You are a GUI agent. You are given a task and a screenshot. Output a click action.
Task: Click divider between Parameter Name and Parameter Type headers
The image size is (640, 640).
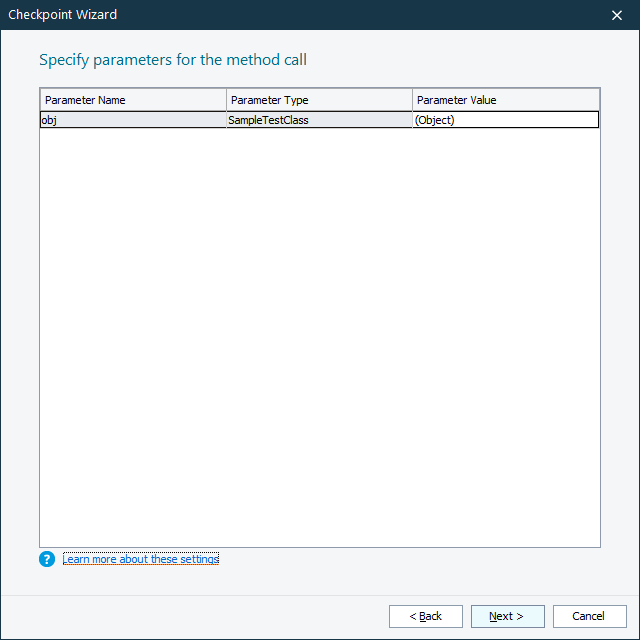pos(226,100)
